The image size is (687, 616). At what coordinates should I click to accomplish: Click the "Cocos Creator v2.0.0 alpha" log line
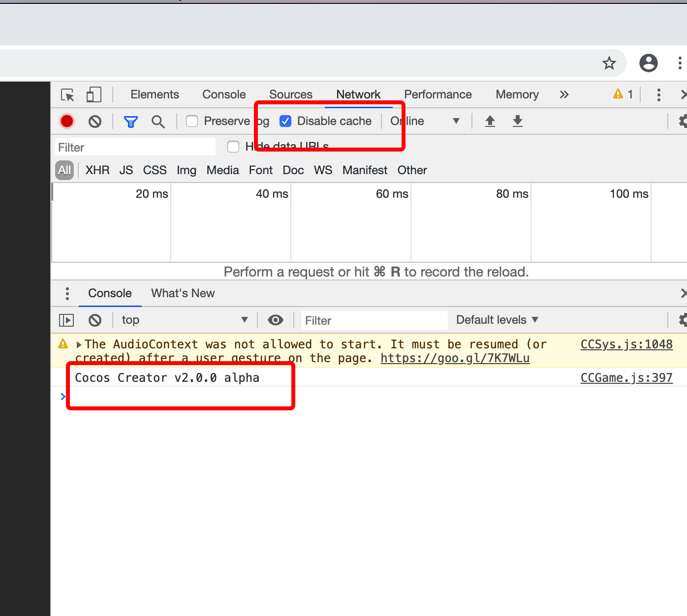point(167,378)
